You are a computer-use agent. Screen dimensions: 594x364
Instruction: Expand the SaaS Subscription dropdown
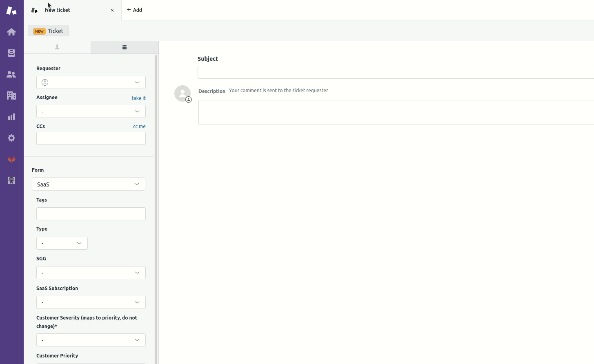pyautogui.click(x=91, y=302)
